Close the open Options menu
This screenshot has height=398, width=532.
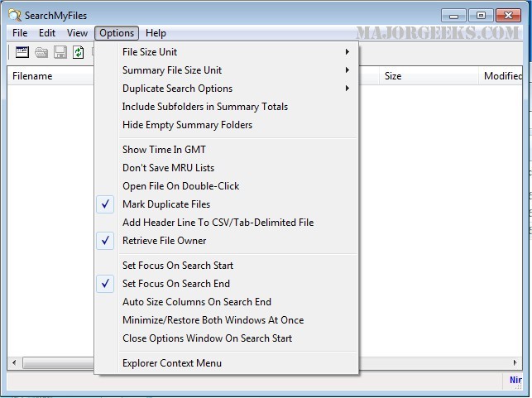tap(117, 33)
